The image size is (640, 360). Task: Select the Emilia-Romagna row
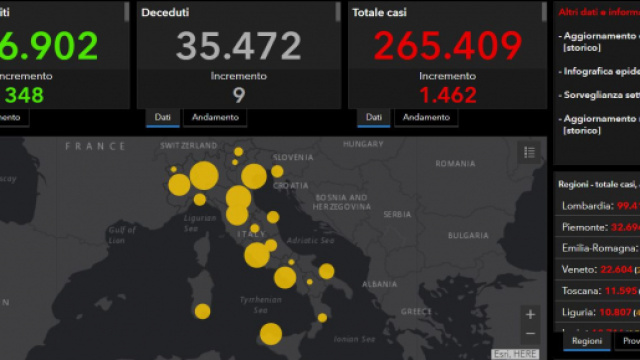tap(597, 248)
